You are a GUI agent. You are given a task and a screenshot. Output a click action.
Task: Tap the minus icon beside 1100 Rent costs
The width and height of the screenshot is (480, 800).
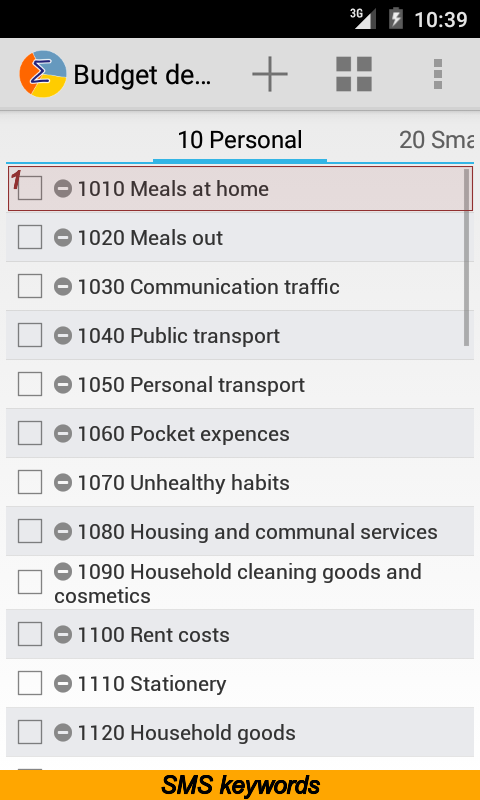point(63,635)
